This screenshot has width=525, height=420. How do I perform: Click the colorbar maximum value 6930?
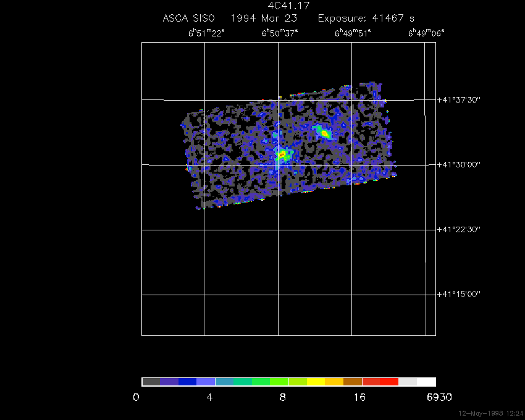tap(439, 398)
